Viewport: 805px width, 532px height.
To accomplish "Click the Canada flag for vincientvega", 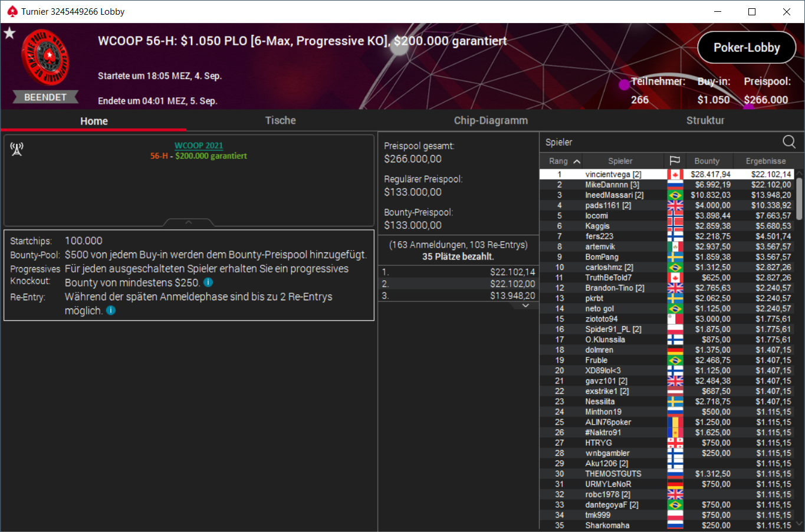I will click(675, 175).
